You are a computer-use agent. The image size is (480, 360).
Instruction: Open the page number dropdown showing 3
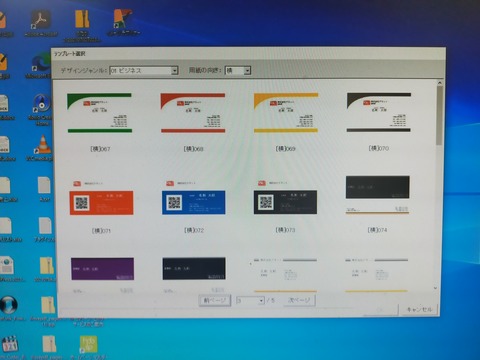tap(250, 300)
